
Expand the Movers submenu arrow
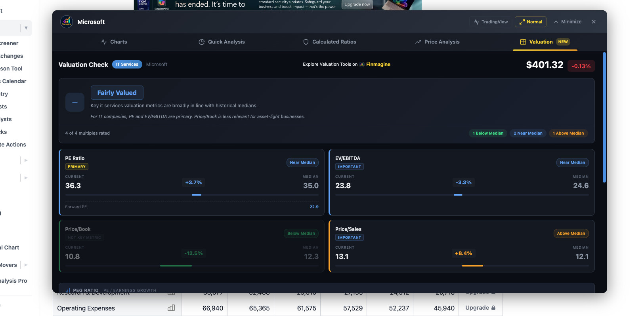click(26, 265)
